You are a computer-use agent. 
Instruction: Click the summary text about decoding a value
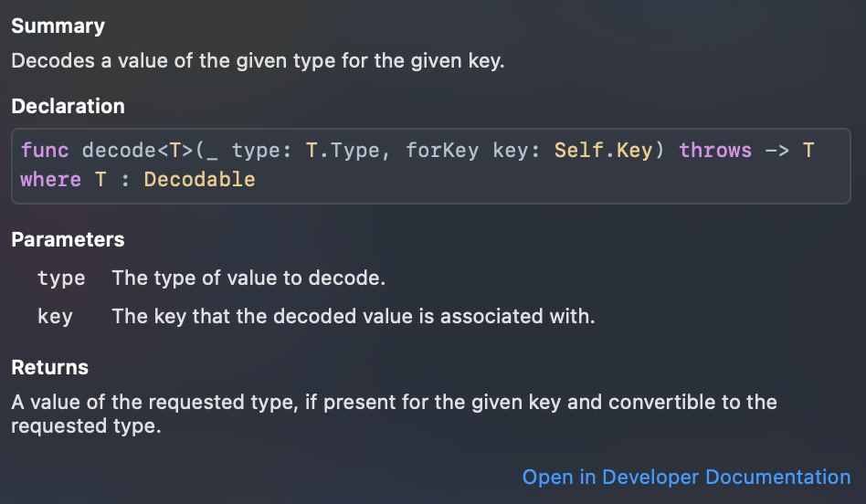[x=258, y=62]
